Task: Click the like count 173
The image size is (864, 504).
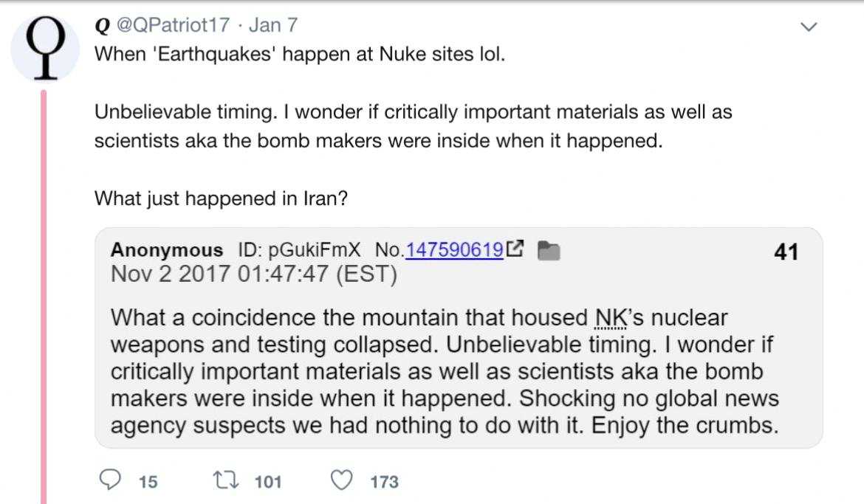Action: [384, 482]
